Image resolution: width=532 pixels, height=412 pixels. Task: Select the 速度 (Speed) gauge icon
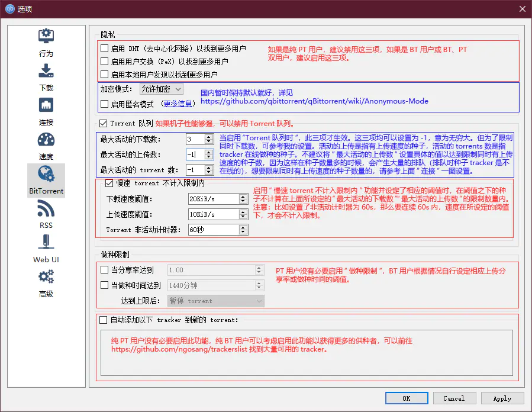(x=46, y=140)
